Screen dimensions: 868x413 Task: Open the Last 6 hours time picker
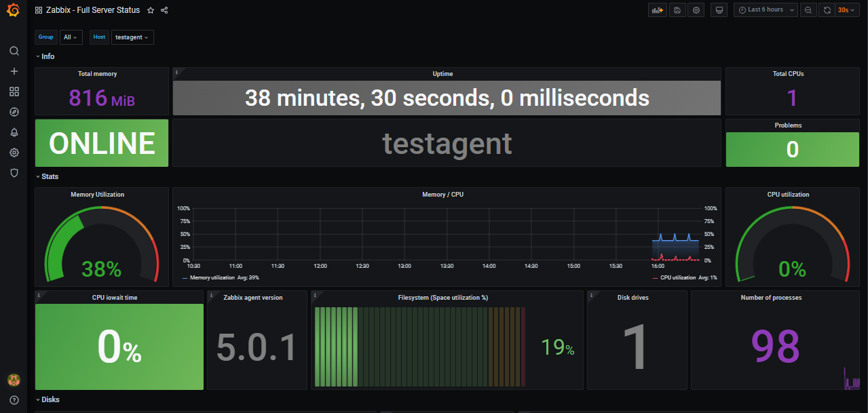pos(765,9)
